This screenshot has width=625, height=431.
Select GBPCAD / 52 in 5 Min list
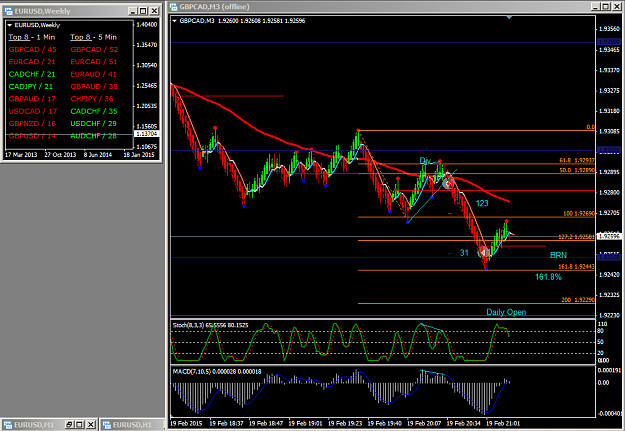point(94,49)
